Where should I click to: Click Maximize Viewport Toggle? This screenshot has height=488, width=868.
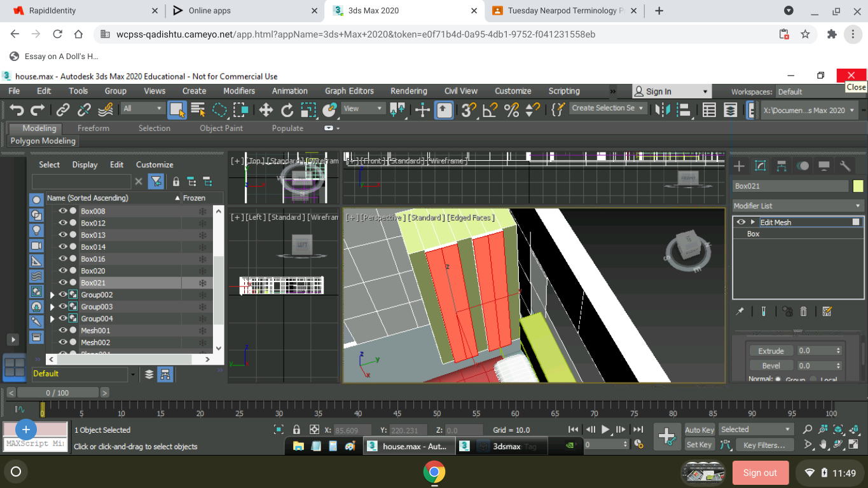[x=853, y=445]
